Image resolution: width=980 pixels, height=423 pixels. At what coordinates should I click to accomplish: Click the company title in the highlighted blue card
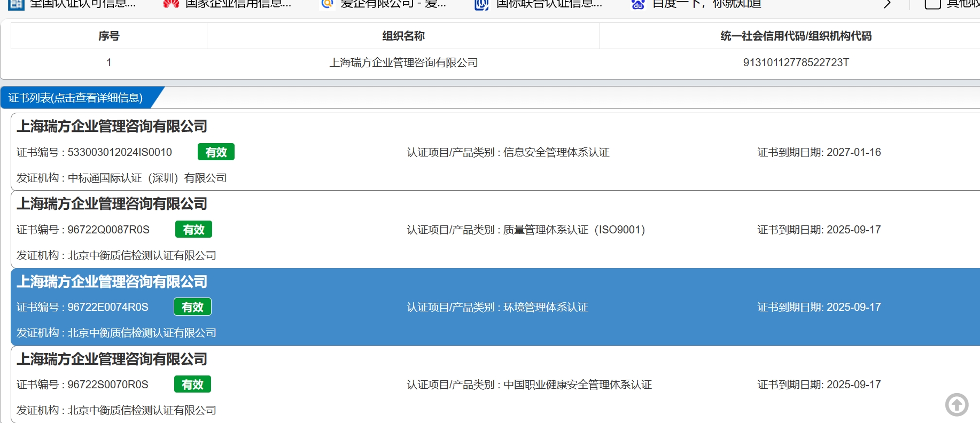[x=112, y=281]
